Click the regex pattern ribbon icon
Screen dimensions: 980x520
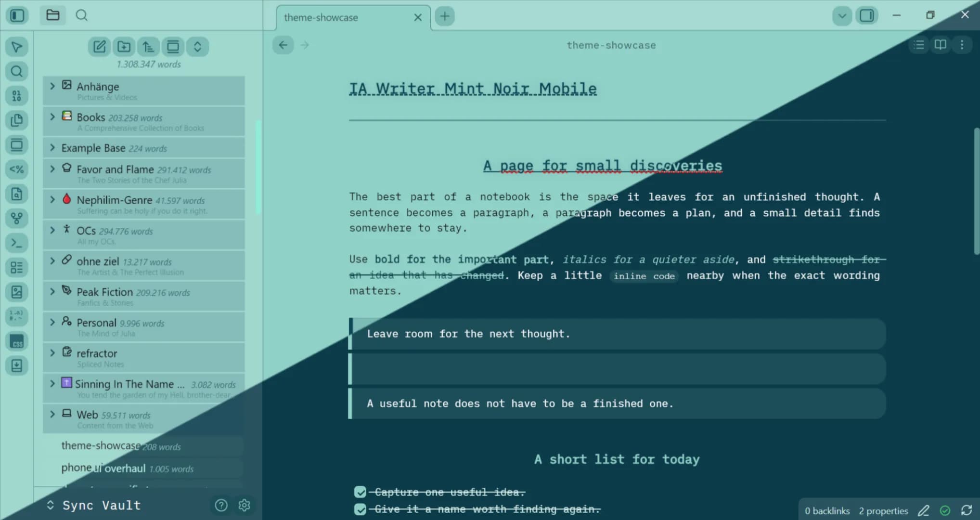(17, 316)
